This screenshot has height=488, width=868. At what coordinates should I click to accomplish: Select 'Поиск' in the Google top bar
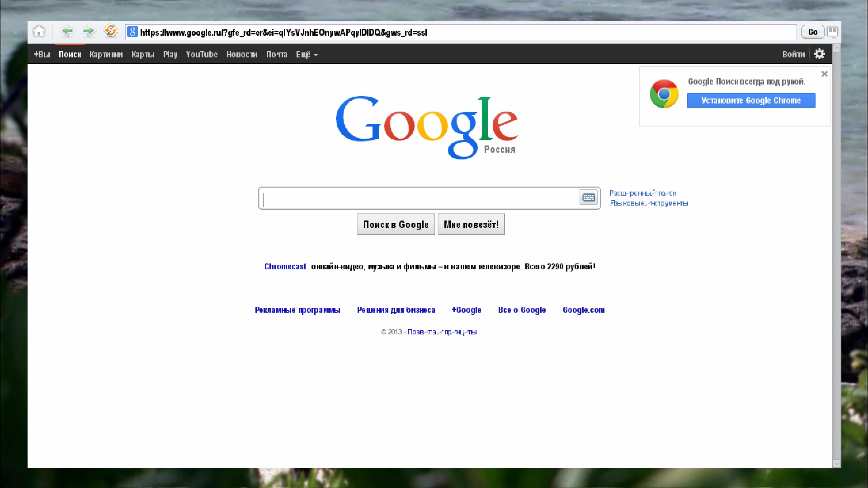point(70,55)
